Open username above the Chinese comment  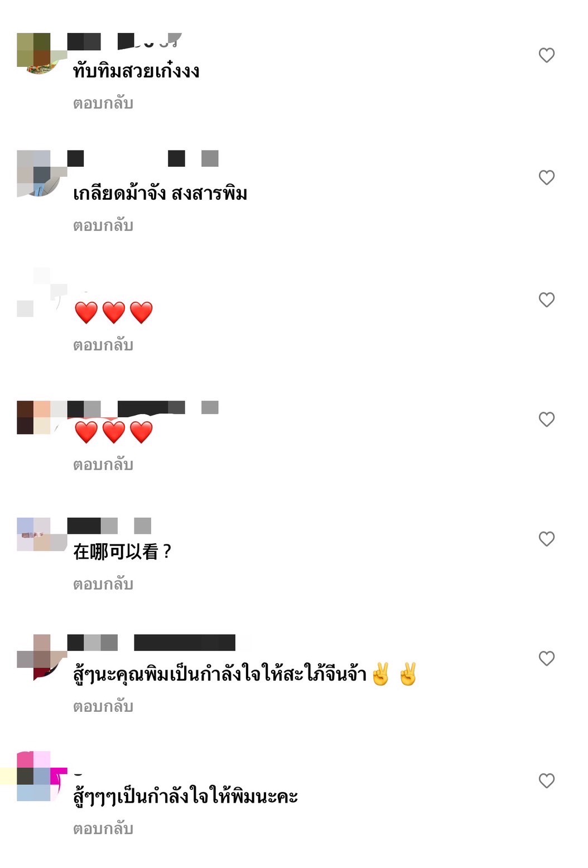[109, 526]
